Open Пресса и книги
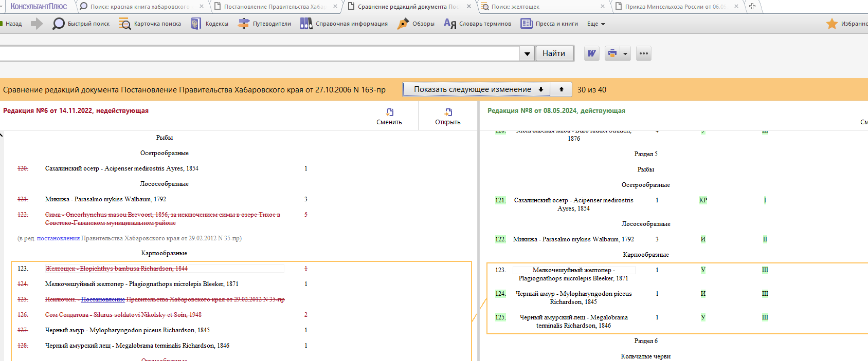This screenshot has width=868, height=361. point(549,24)
